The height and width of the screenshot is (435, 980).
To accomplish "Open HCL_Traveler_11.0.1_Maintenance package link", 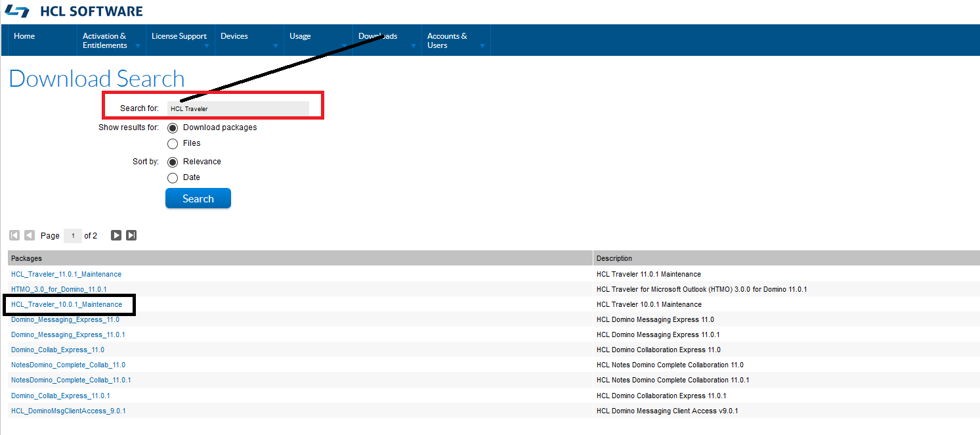I will click(x=66, y=274).
